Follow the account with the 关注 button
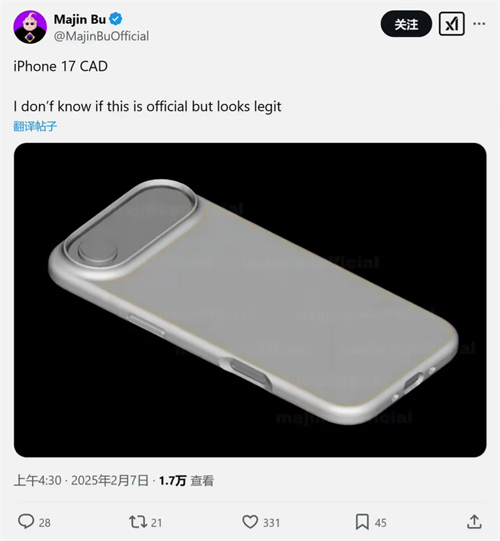Screen dimensions: 500x541 406,24
